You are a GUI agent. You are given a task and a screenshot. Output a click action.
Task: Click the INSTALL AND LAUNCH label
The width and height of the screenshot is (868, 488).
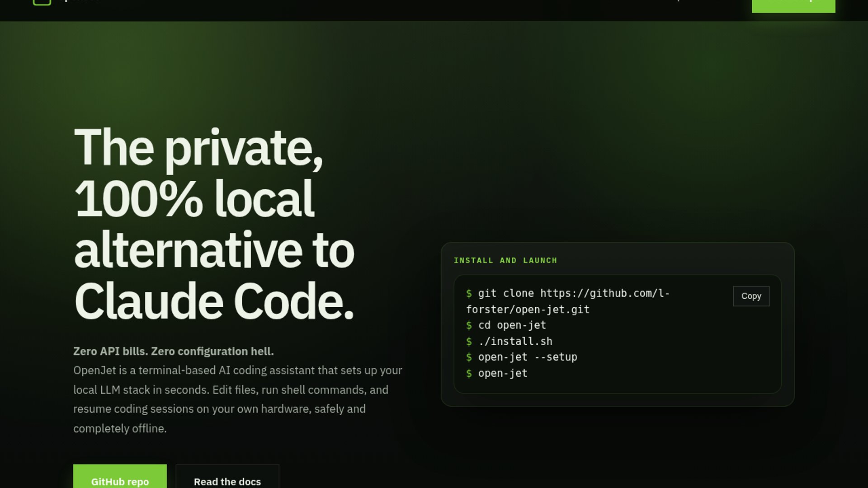(505, 260)
